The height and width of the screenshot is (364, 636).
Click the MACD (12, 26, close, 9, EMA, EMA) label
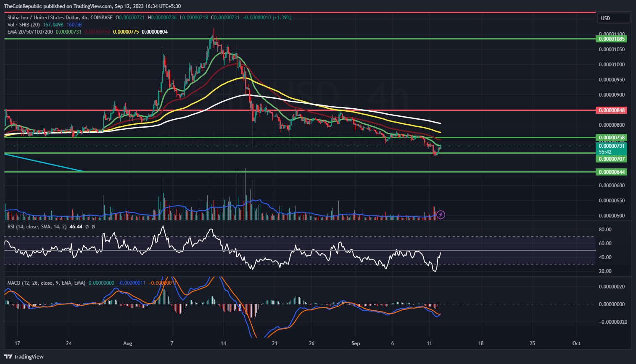(x=46, y=283)
